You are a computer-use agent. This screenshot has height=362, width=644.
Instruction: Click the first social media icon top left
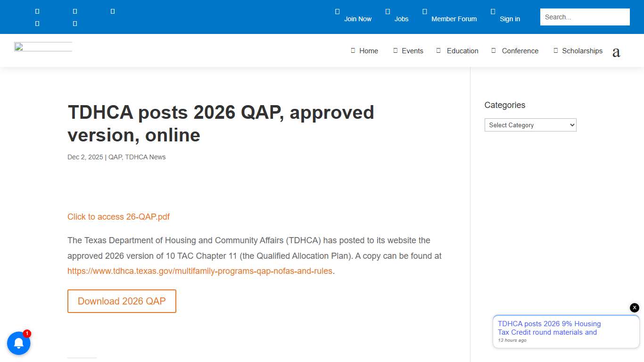[x=37, y=11]
